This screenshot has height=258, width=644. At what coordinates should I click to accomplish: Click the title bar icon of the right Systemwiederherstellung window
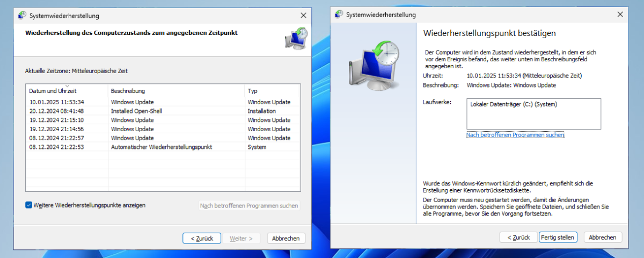pos(338,15)
